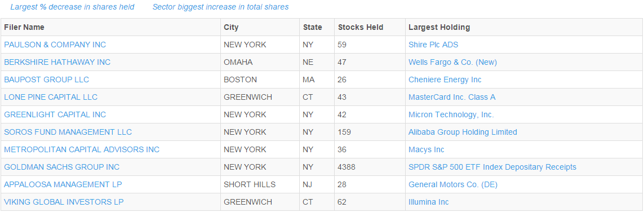Open Sector biggest increase in total shares
This screenshot has height=212, width=644.
click(x=220, y=7)
